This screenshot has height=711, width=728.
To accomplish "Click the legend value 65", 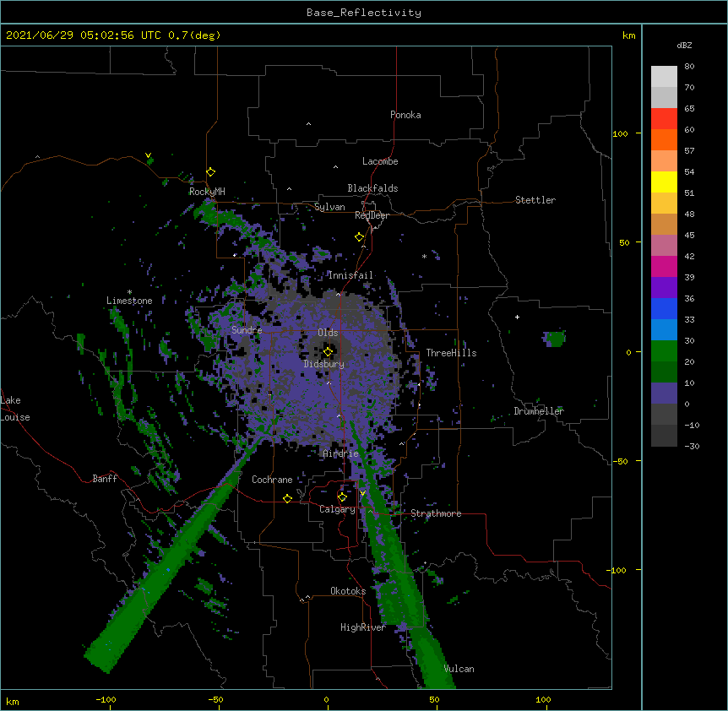I will (689, 109).
